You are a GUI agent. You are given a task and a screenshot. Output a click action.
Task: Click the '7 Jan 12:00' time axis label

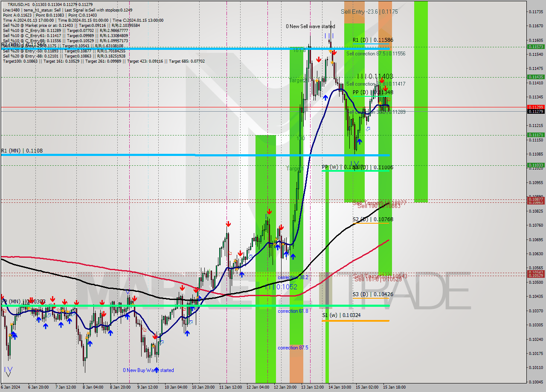[x=66, y=387]
